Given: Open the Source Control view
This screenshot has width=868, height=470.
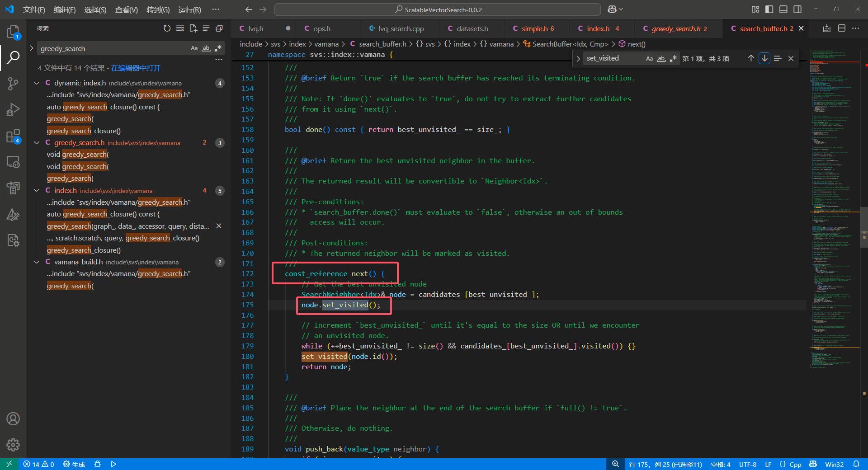Looking at the screenshot, I should 13,84.
